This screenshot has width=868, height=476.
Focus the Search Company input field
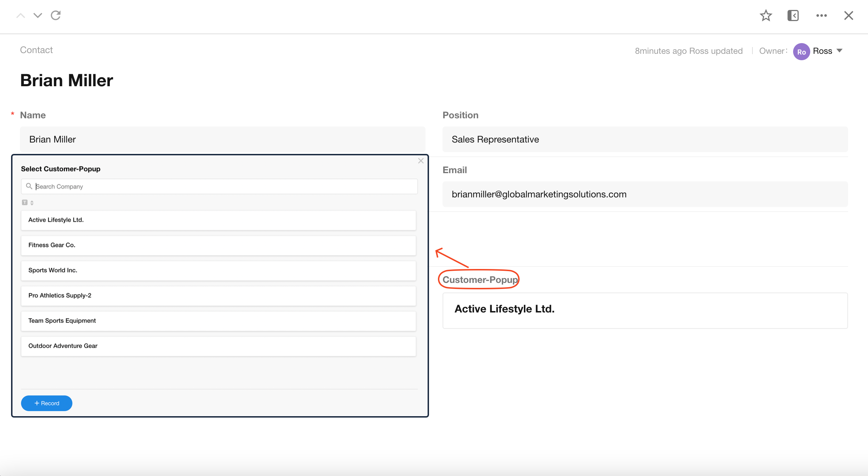[225, 187]
